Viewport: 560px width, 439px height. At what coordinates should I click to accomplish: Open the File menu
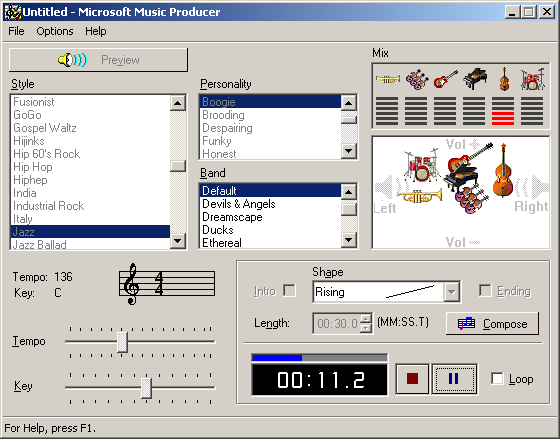tap(16, 31)
